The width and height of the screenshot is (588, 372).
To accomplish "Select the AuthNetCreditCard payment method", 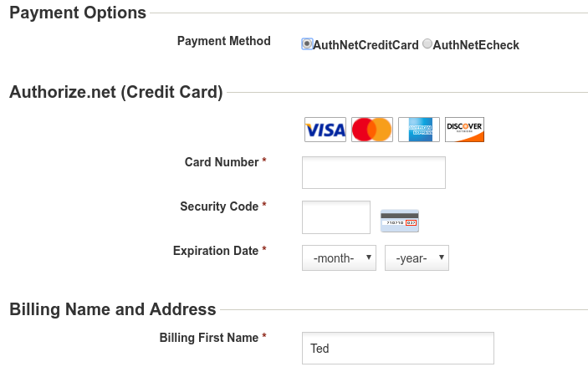I will pos(307,43).
